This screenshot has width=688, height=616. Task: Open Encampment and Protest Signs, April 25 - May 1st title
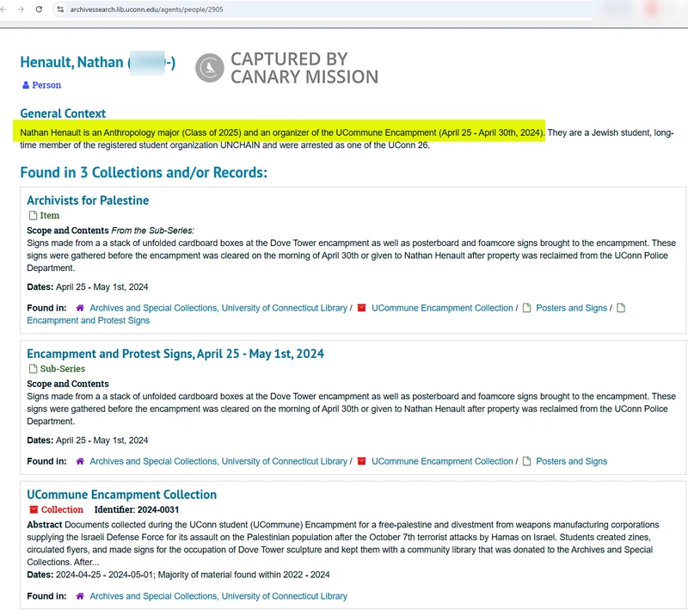pyautogui.click(x=175, y=354)
